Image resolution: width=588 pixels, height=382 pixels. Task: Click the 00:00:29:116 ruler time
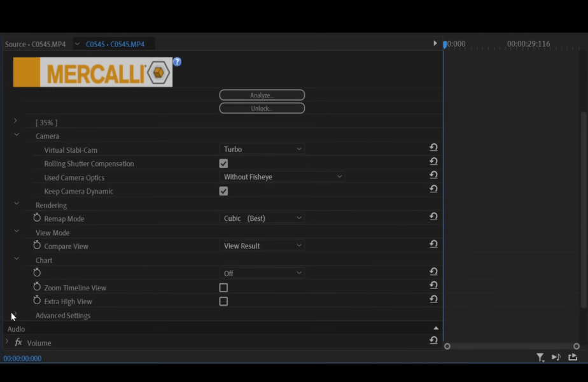528,44
